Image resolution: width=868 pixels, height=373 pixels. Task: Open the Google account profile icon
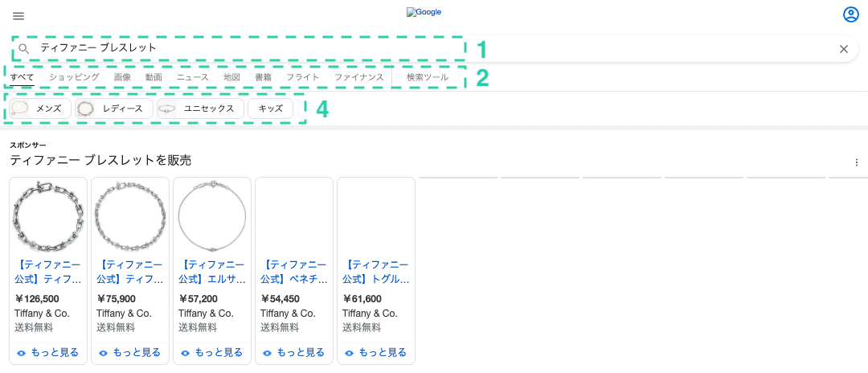850,15
